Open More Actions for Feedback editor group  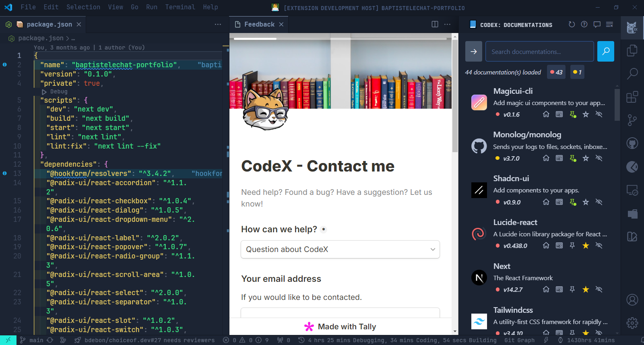tap(447, 25)
